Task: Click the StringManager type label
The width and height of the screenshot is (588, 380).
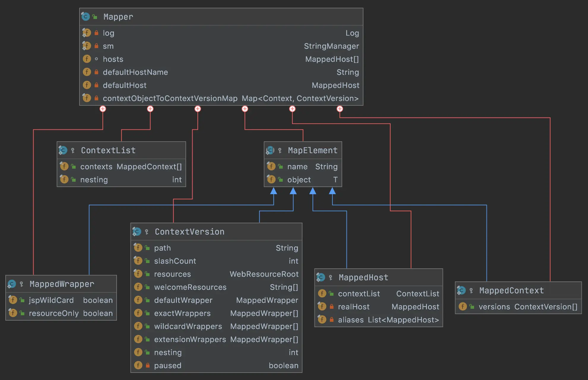Action: click(x=331, y=46)
